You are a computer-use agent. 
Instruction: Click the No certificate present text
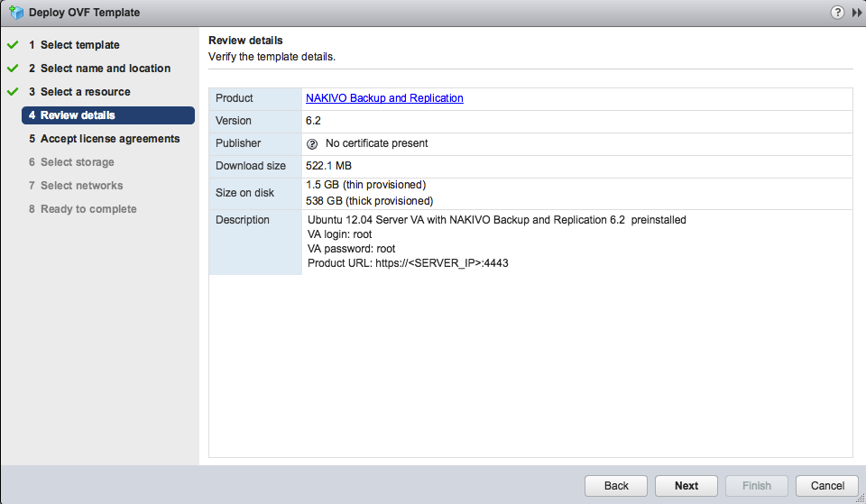376,143
